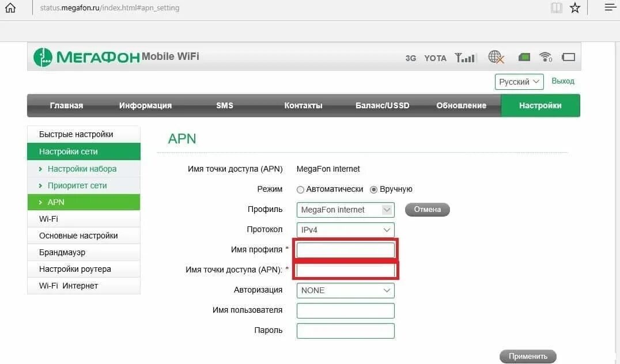
Task: Open the Контакты tab
Action: 303,105
